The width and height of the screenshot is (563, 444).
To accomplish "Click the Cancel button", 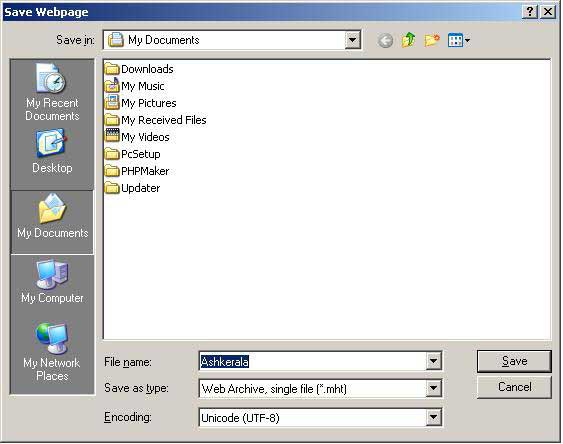I will pyautogui.click(x=514, y=387).
